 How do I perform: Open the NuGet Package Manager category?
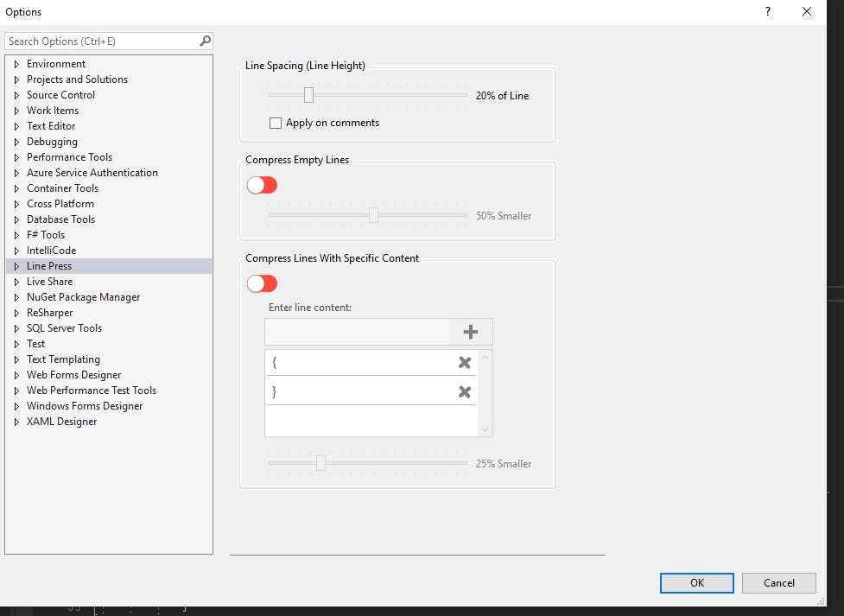coord(83,297)
